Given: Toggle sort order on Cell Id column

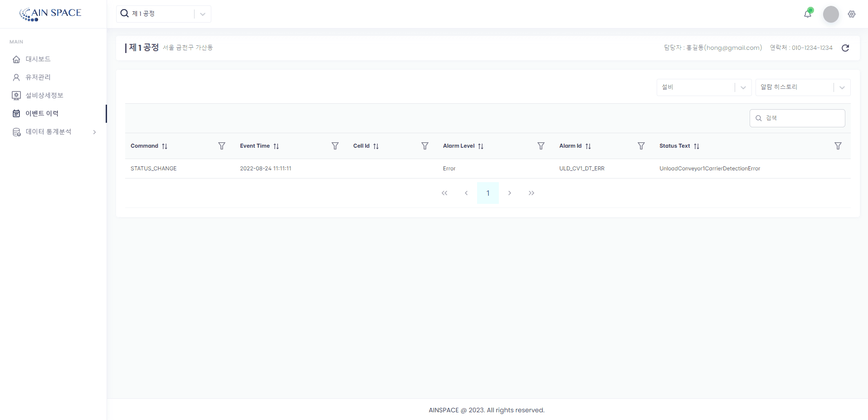Looking at the screenshot, I should [376, 146].
